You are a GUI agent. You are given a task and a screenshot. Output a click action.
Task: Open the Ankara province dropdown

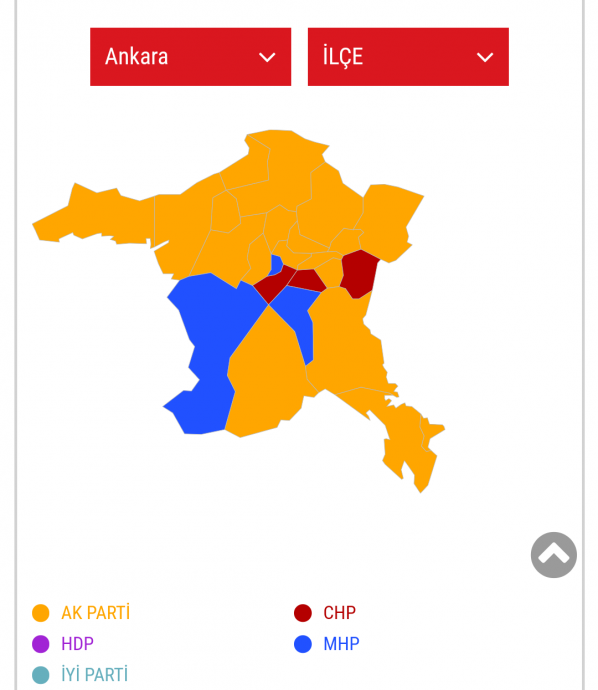(191, 57)
